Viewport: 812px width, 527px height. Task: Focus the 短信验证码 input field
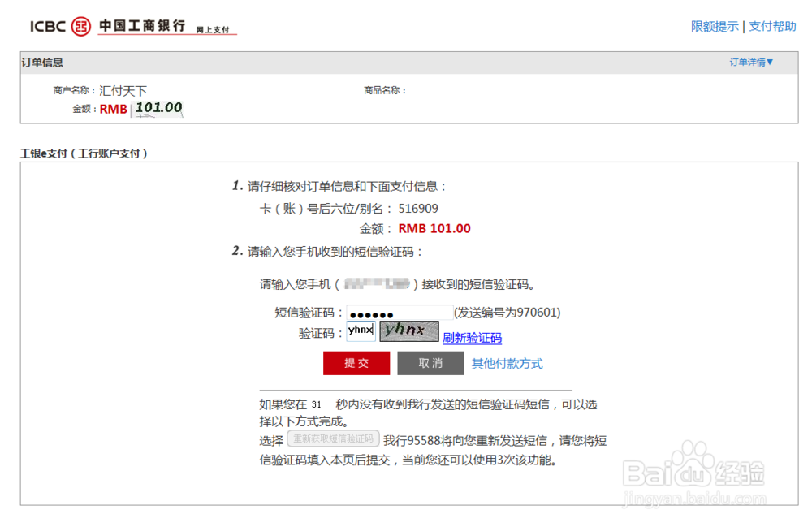click(400, 312)
